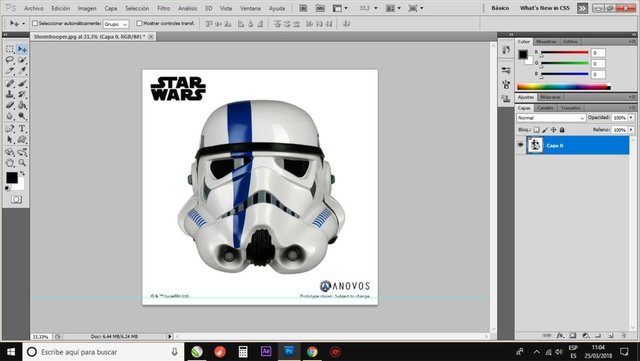The width and height of the screenshot is (640, 361).
Task: Select the Dodge tool
Action: tap(22, 116)
